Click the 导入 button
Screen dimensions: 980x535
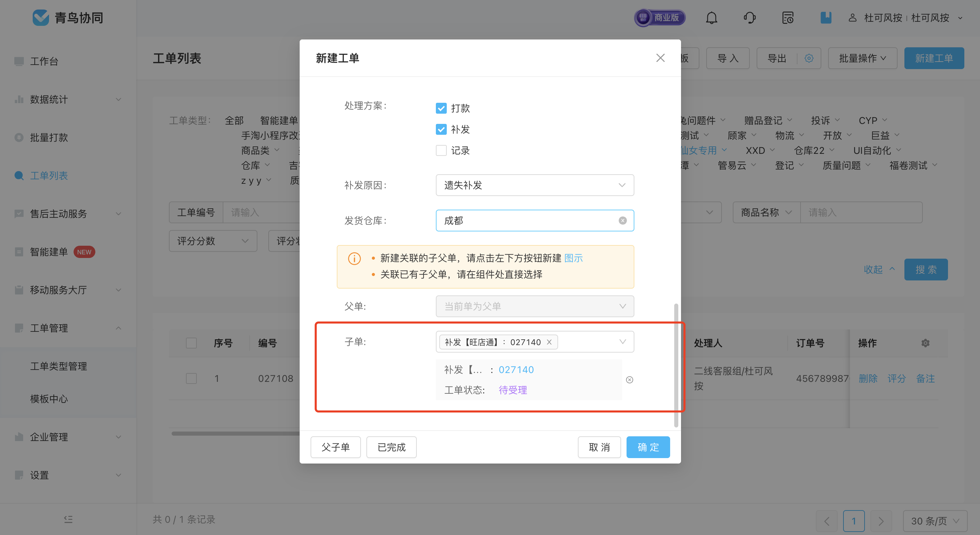click(x=728, y=58)
